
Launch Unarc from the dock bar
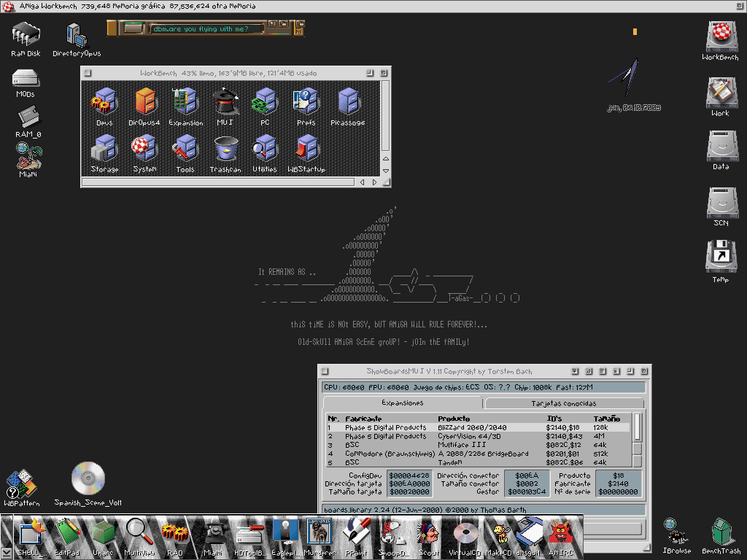tap(103, 537)
